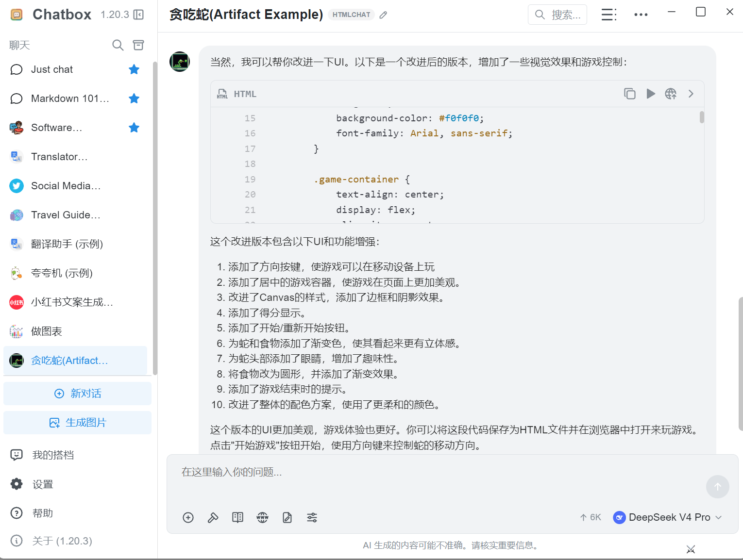Screen dimensions: 743x560
Task: Click code line 19 .game-container
Action: [362, 179]
